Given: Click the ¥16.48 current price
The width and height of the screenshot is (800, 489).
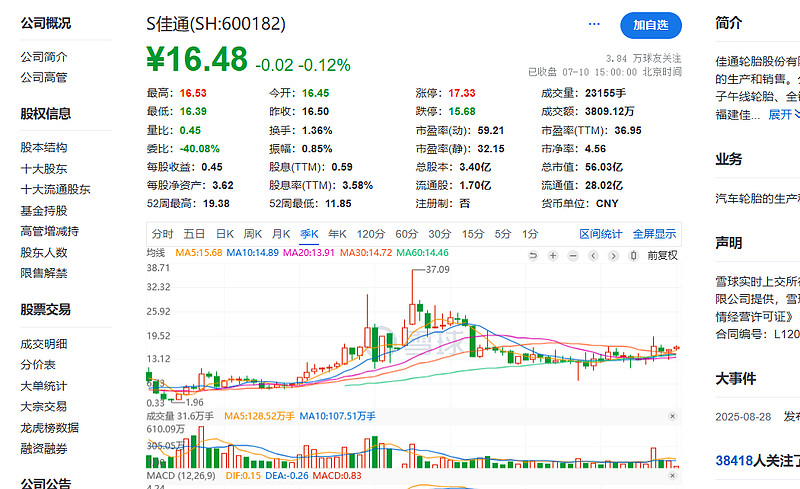Looking at the screenshot, I should (x=197, y=59).
